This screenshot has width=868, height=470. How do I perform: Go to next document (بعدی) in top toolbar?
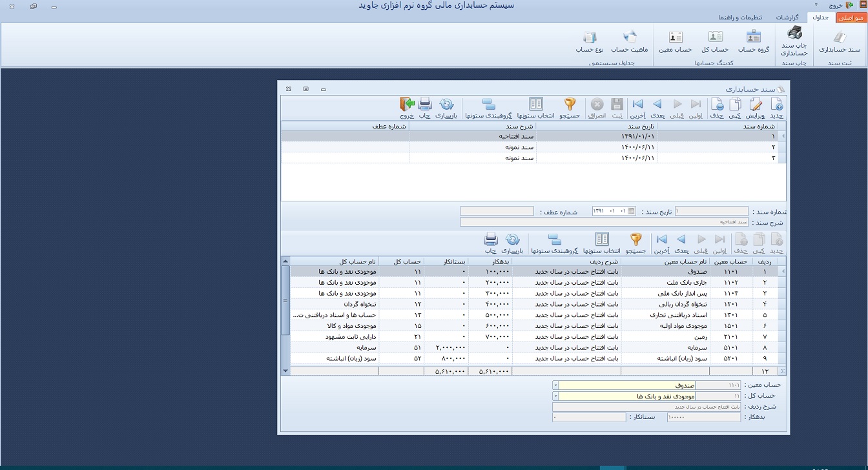tap(657, 108)
